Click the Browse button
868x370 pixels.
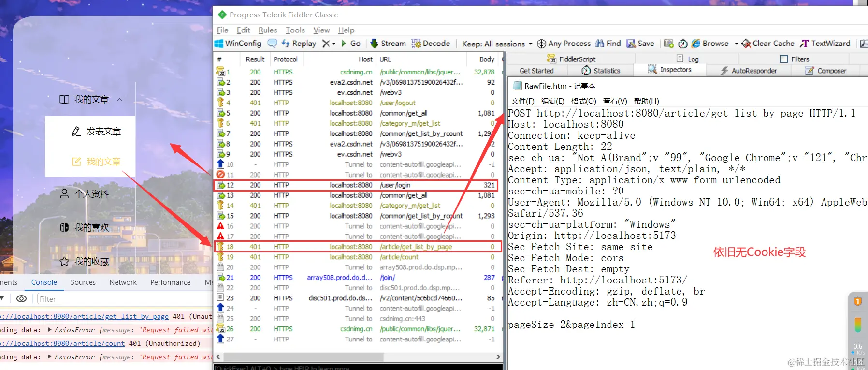tap(710, 44)
